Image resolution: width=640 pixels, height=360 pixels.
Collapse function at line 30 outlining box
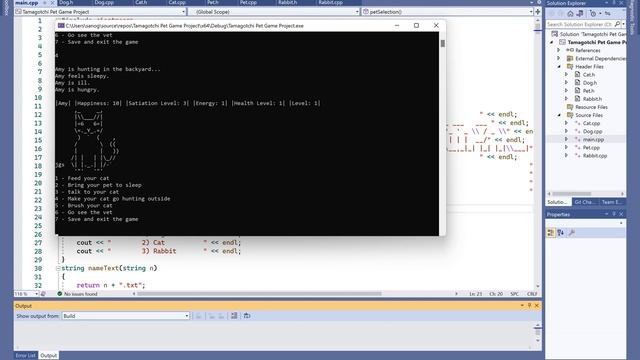58,268
